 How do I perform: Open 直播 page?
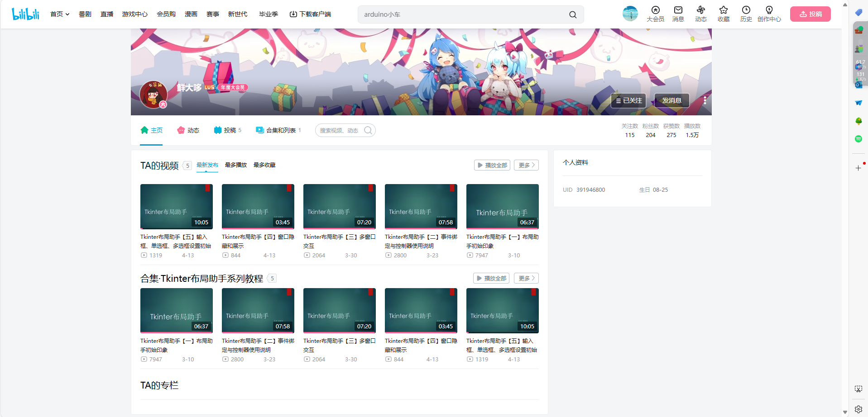(x=107, y=14)
